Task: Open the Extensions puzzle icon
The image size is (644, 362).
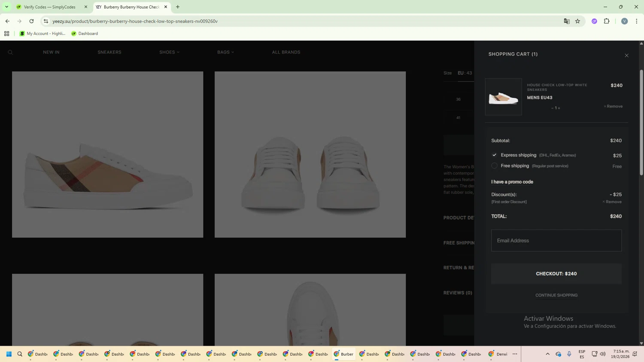Action: [607, 21]
